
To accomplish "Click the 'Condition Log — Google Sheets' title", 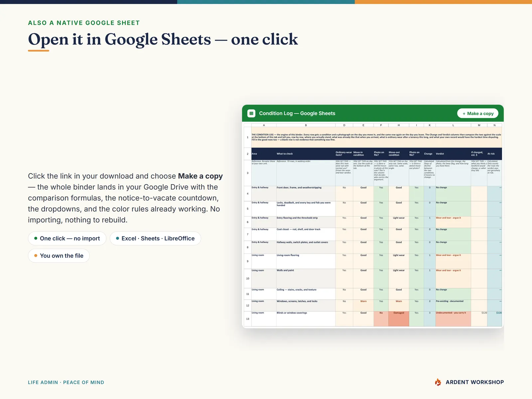I will (297, 113).
